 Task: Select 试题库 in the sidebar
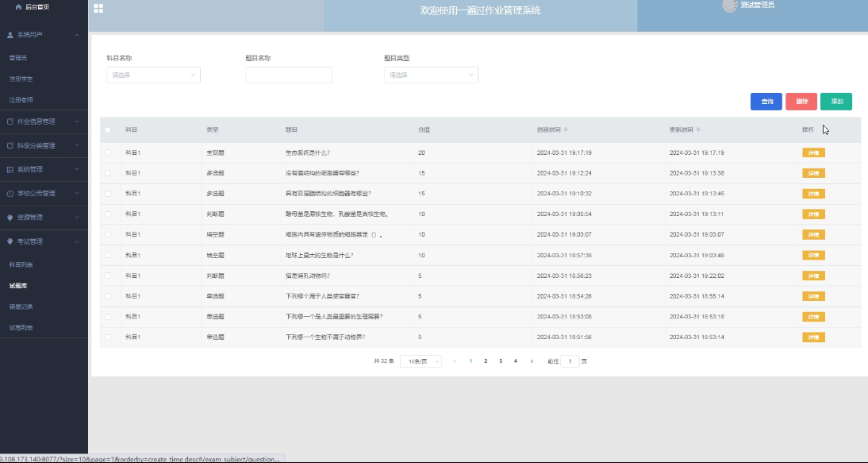coord(17,286)
